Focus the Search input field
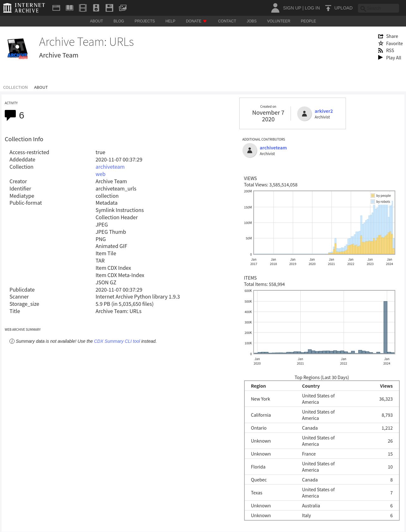Image resolution: width=406 pixels, height=532 pixels. 378,8
